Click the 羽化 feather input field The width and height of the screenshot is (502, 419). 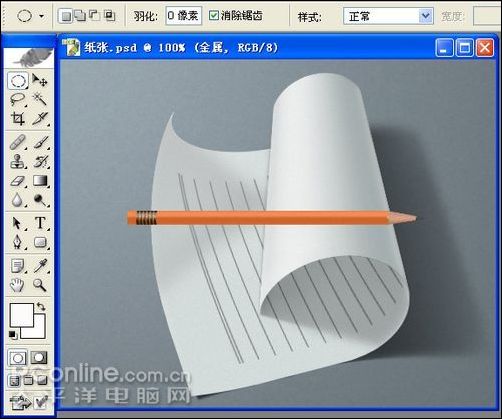pos(183,15)
